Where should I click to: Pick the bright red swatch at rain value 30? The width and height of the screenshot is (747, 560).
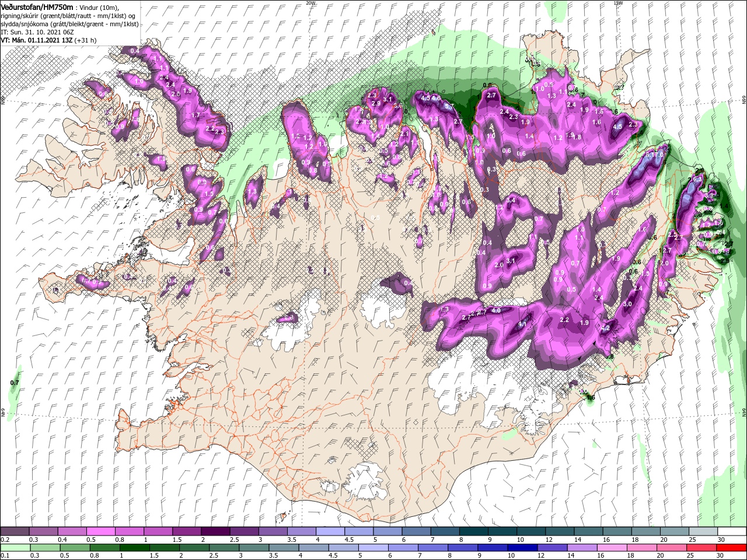[x=731, y=548]
